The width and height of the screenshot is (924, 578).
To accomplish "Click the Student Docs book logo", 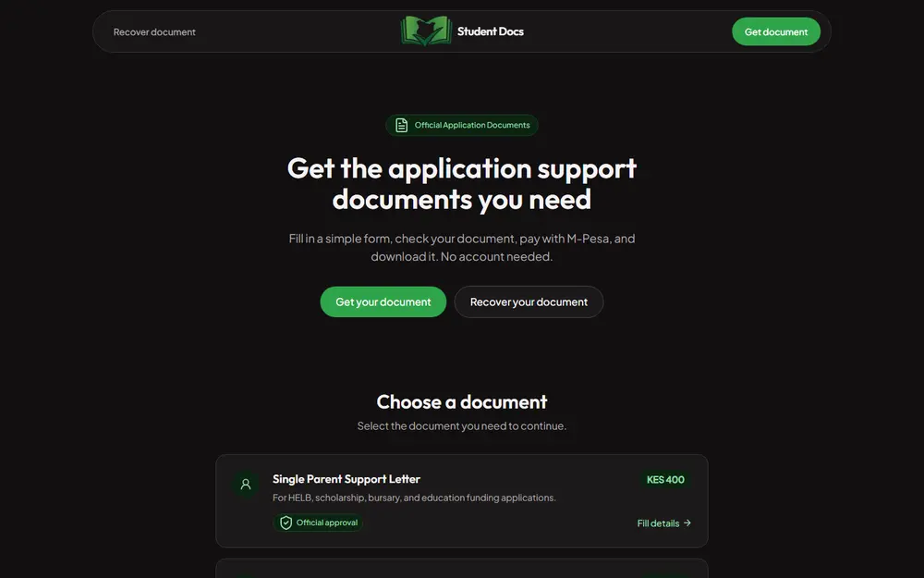I will (x=425, y=31).
